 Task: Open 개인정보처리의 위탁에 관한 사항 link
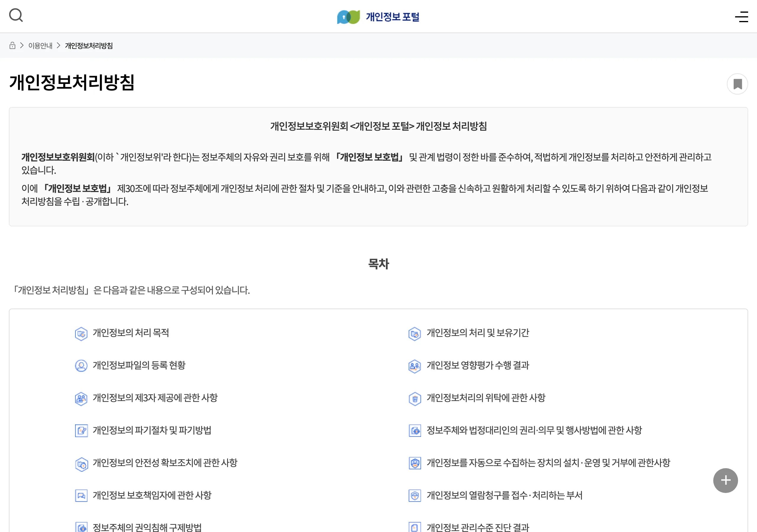[x=486, y=398]
